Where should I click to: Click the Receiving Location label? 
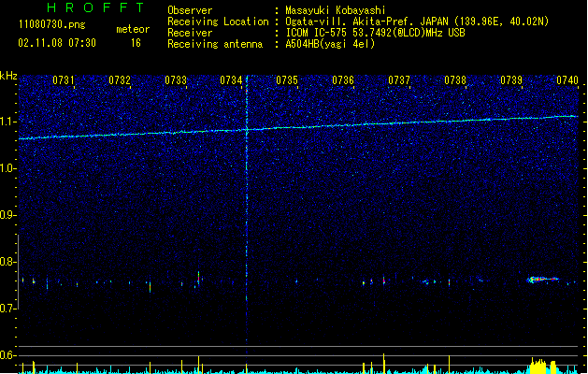[x=218, y=22]
